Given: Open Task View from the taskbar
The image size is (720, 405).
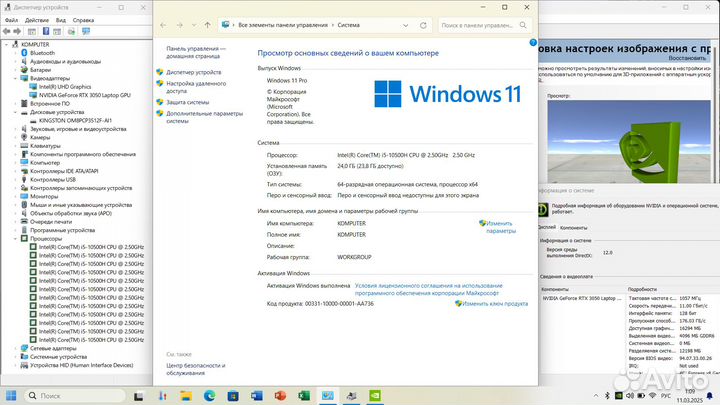Looking at the screenshot, I should (x=138, y=395).
